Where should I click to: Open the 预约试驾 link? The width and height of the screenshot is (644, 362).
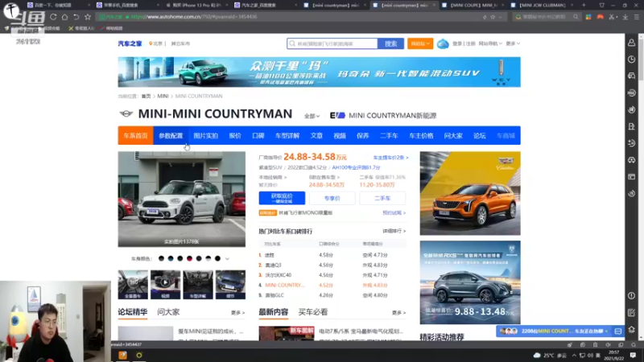point(394,212)
